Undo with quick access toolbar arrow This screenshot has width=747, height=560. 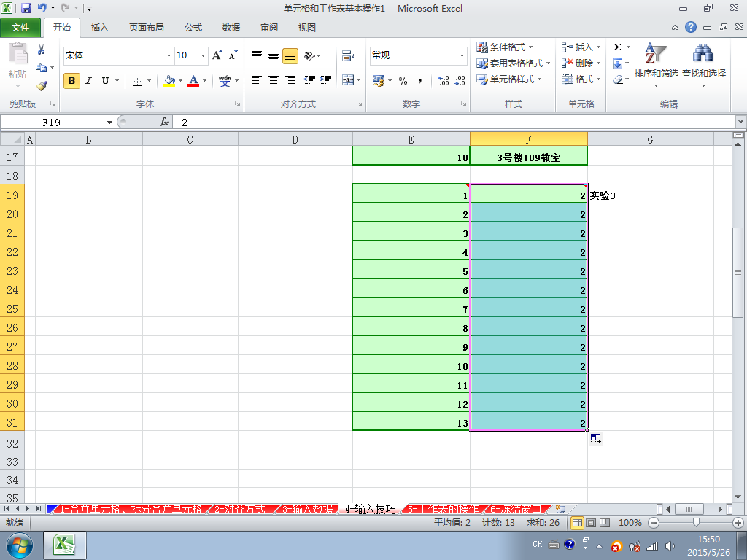42,8
